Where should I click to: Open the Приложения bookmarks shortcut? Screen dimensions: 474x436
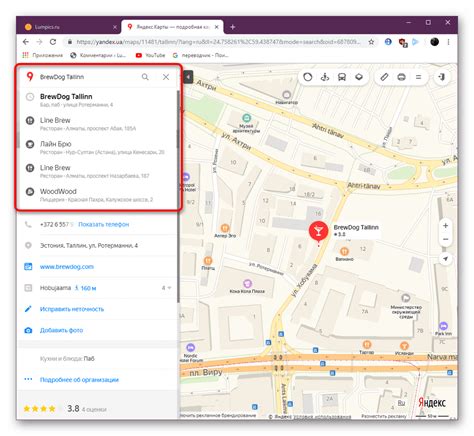[x=42, y=55]
